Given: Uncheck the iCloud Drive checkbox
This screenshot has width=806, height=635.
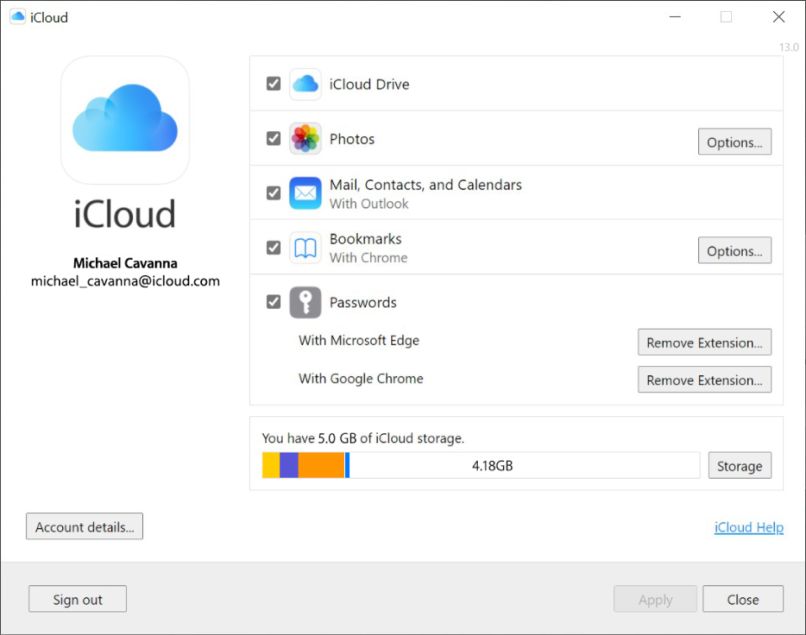Looking at the screenshot, I should click(x=272, y=84).
